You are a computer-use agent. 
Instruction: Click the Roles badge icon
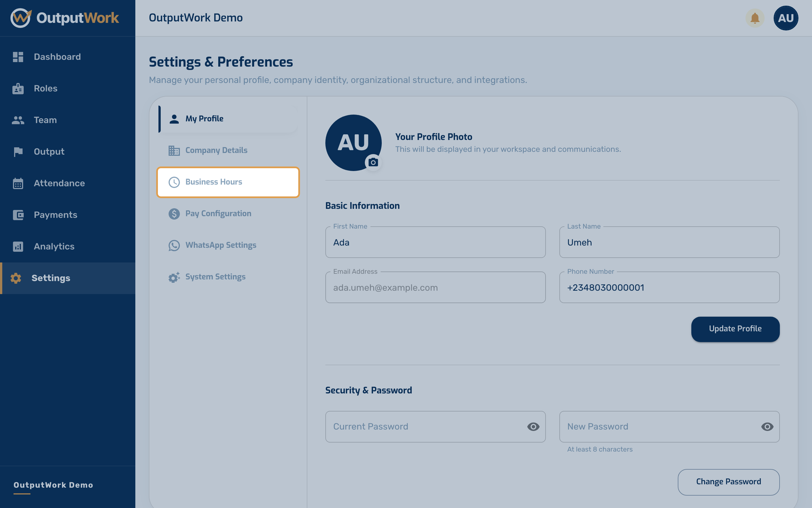[x=18, y=88]
